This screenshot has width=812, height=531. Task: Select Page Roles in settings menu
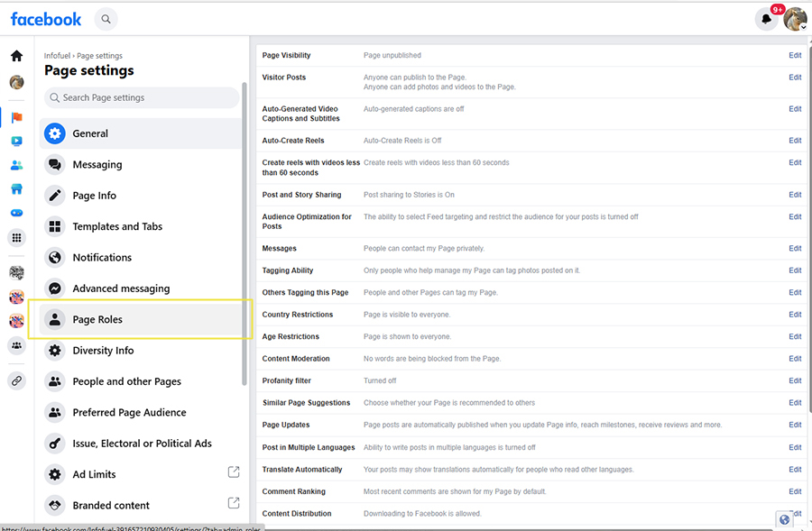pyautogui.click(x=97, y=319)
